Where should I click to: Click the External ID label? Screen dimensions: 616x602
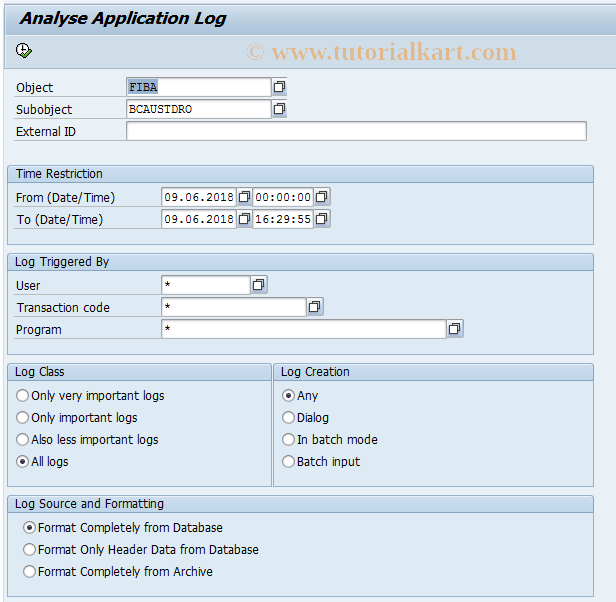point(46,132)
